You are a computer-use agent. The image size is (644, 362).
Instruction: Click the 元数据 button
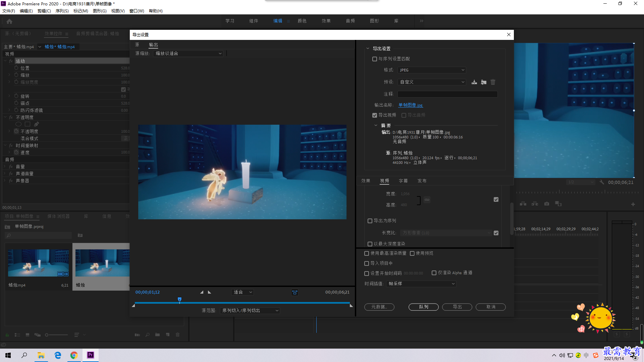[379, 307]
